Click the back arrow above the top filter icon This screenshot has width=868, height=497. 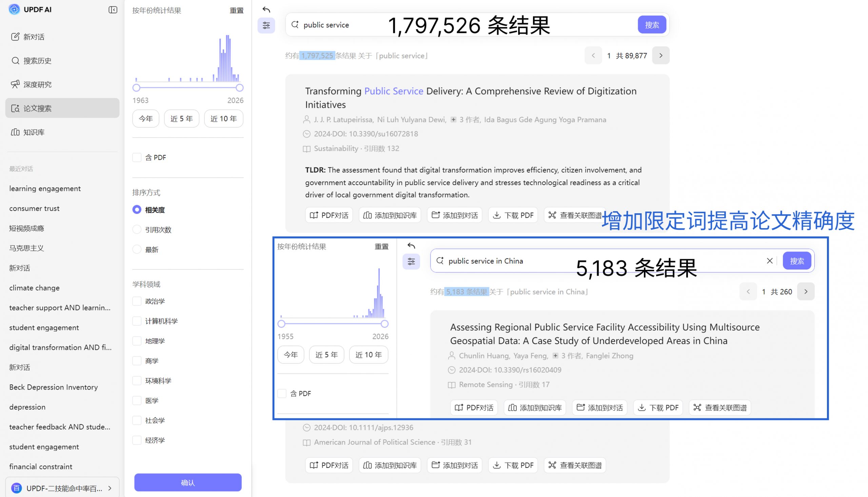(266, 9)
